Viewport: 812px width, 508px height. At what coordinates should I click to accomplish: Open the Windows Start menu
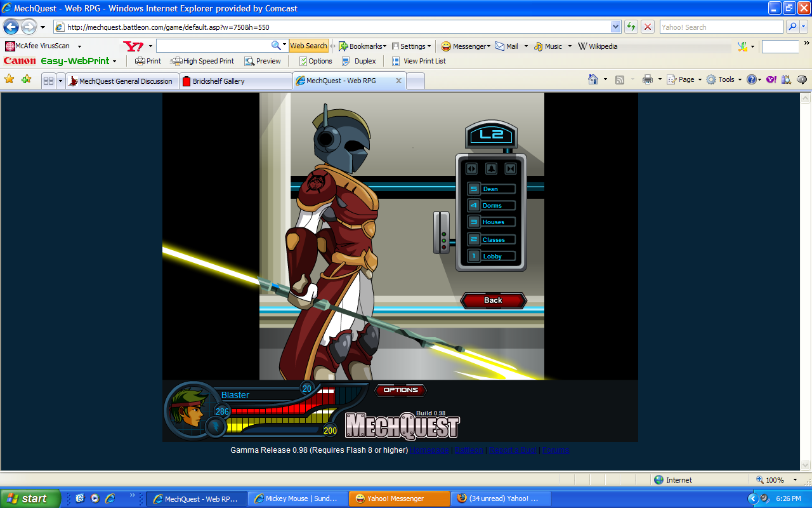point(30,498)
